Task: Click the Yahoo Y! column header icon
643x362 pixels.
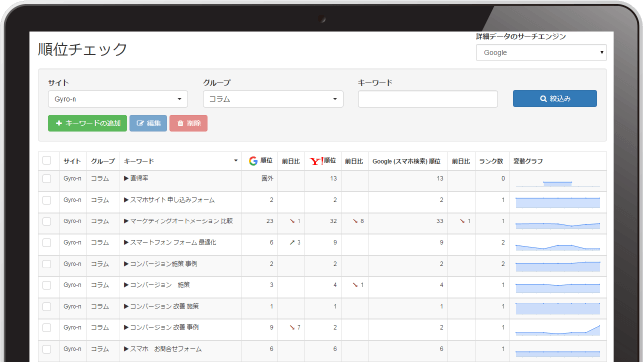Action: point(317,161)
